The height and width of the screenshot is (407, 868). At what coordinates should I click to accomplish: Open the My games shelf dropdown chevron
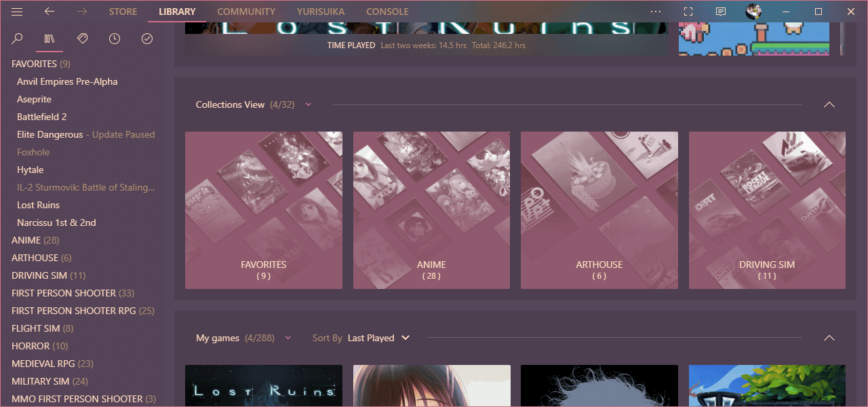coord(288,338)
